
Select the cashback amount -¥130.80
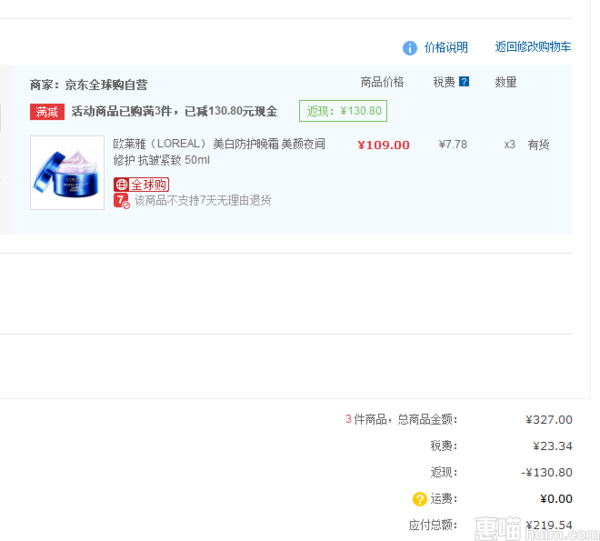pos(547,473)
